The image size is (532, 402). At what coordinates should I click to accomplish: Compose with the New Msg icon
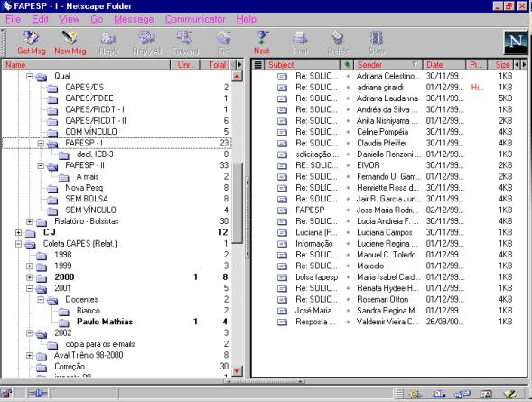tap(70, 42)
